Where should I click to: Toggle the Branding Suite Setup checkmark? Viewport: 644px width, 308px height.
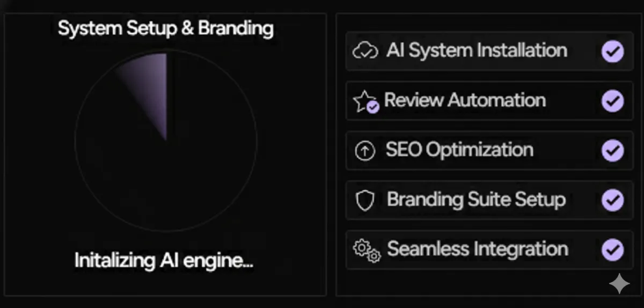coord(612,200)
